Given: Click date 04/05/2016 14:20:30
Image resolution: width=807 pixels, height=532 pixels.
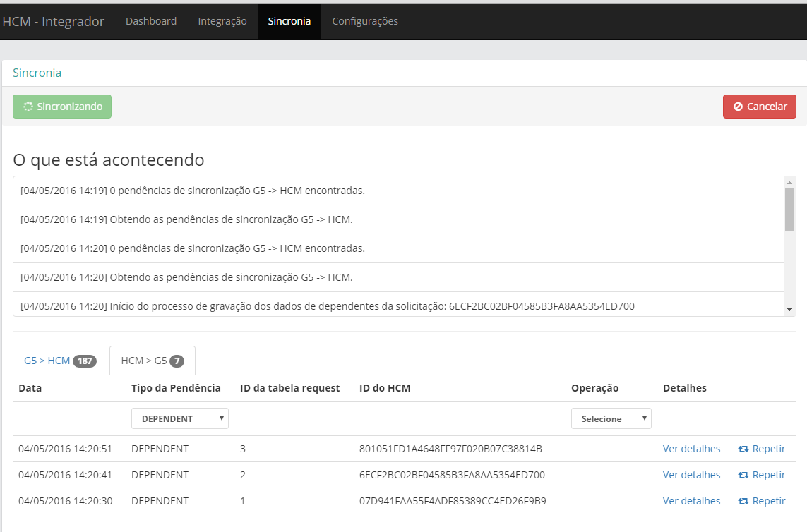Looking at the screenshot, I should tap(66, 501).
